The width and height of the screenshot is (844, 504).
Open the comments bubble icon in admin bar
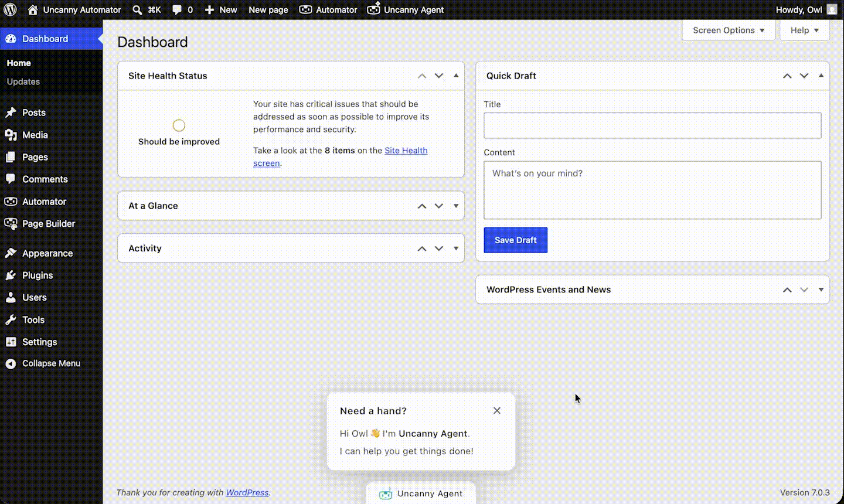pos(177,9)
